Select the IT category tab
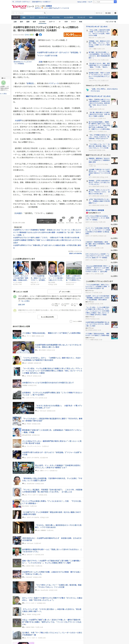Screen dimensions: 129x644 coord(60,22)
